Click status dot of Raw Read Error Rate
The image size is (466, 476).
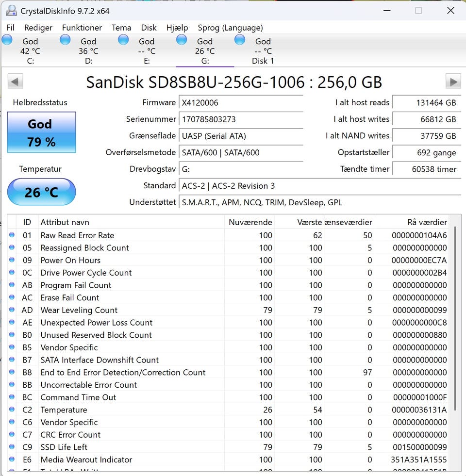(x=12, y=235)
